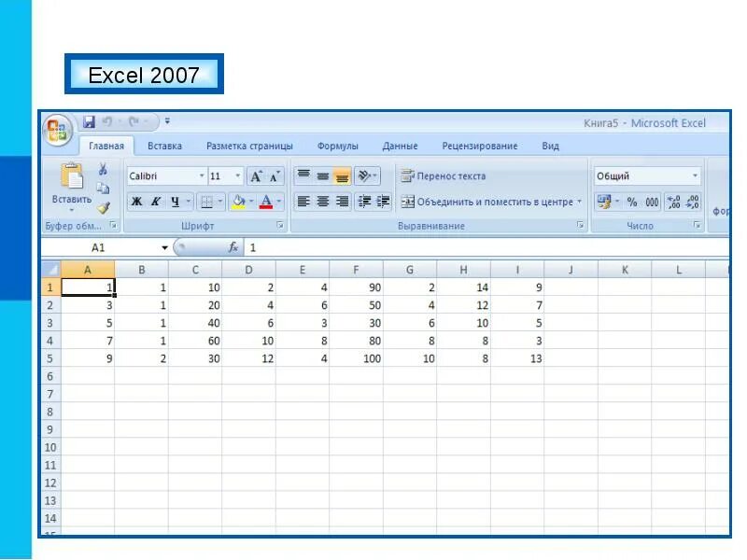The image size is (747, 560).
Task: Switch to Вставка tab
Action: (164, 146)
